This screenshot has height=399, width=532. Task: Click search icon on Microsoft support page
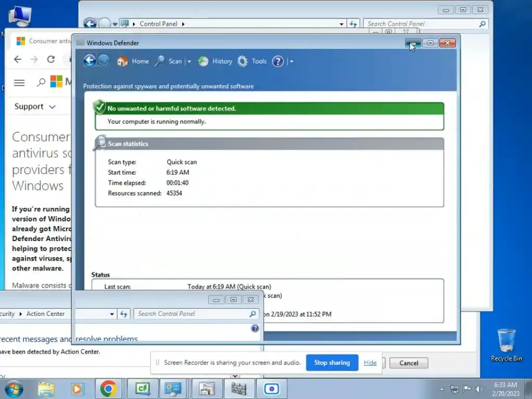[x=41, y=82]
